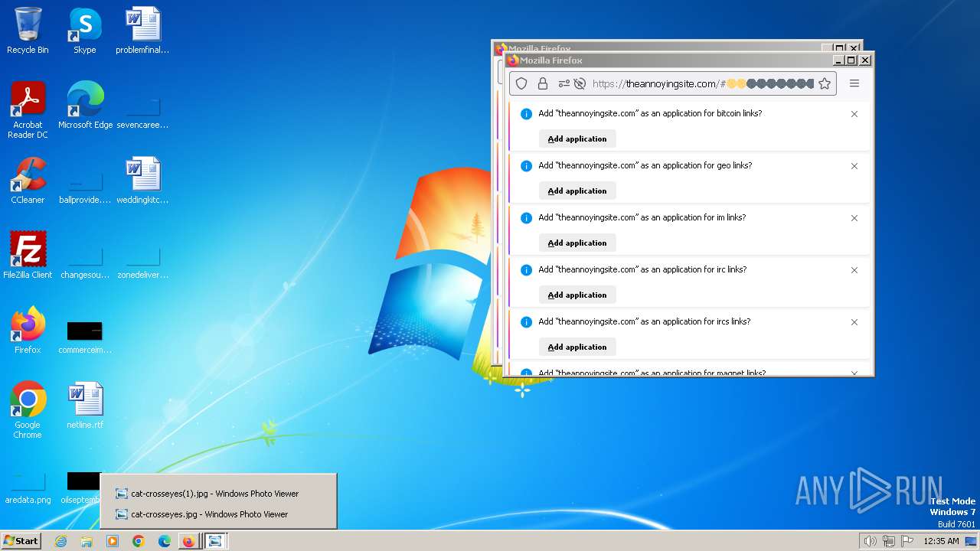Click the autoplay blocked icon in address bar
This screenshot has width=980, height=551.
[580, 84]
